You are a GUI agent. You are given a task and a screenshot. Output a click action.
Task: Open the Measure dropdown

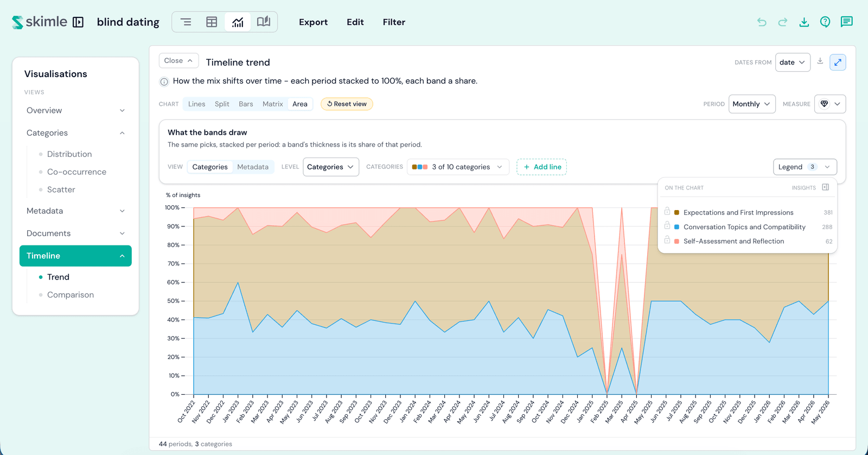830,104
